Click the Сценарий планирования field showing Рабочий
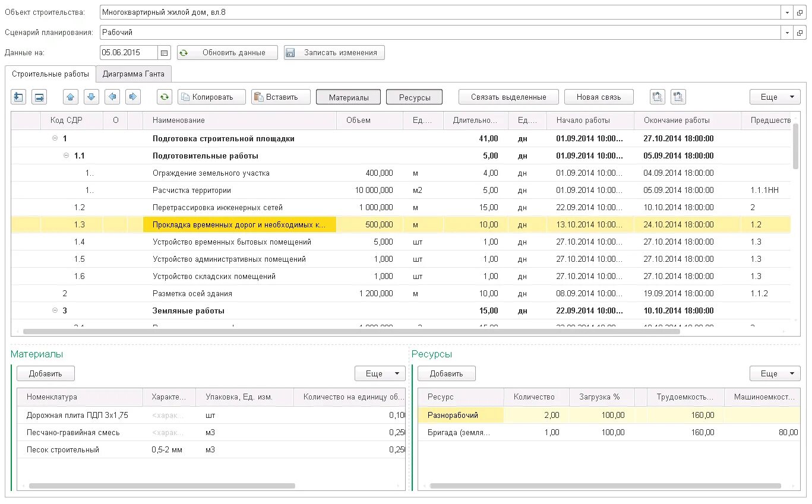Viewport: 812px width, 504px height. click(x=440, y=33)
